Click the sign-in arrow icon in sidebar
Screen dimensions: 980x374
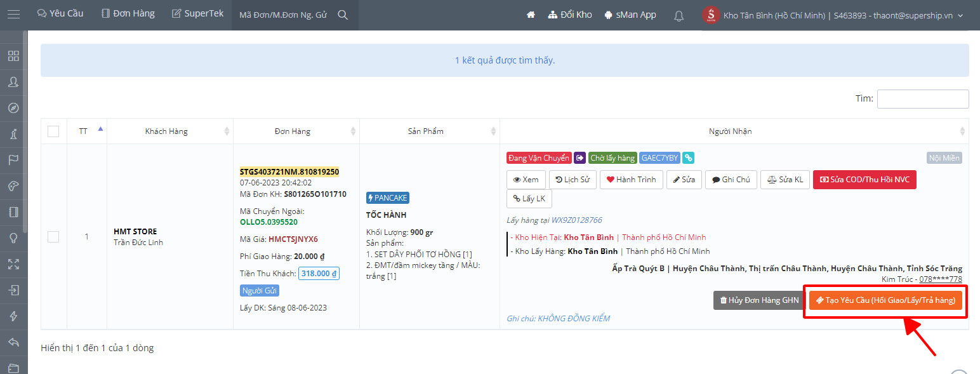pos(13,290)
